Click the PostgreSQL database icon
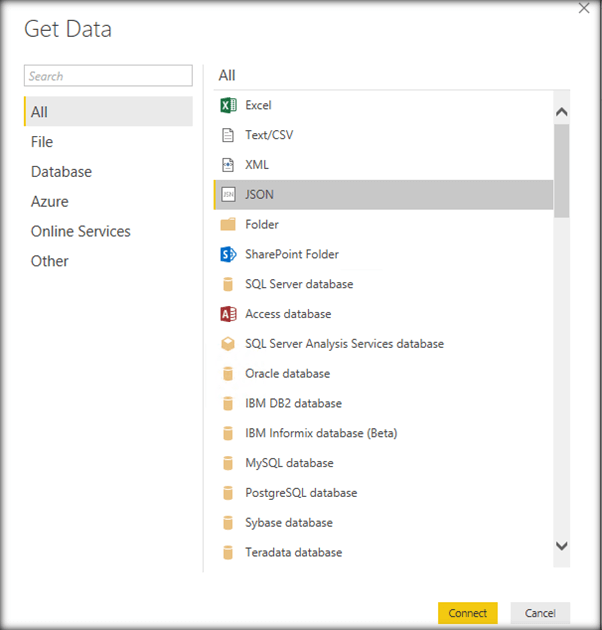Viewport: 602px width, 630px height. [x=228, y=493]
